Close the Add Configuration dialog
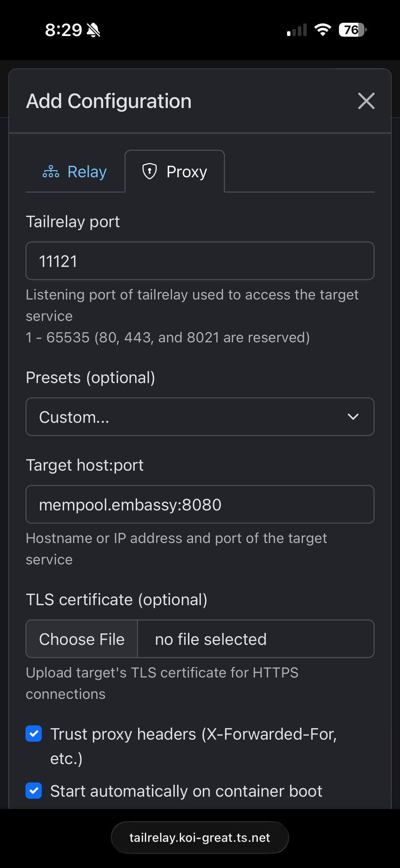This screenshot has height=868, width=400. 366,101
